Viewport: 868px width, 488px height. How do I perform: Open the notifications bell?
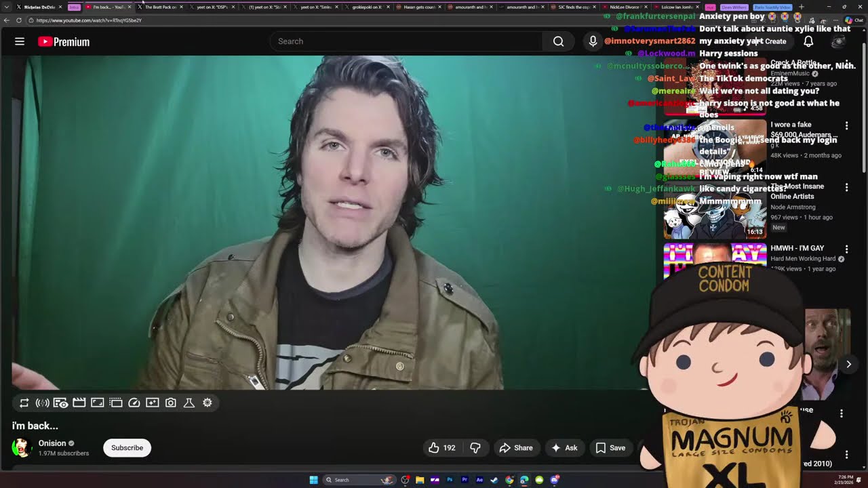(808, 41)
